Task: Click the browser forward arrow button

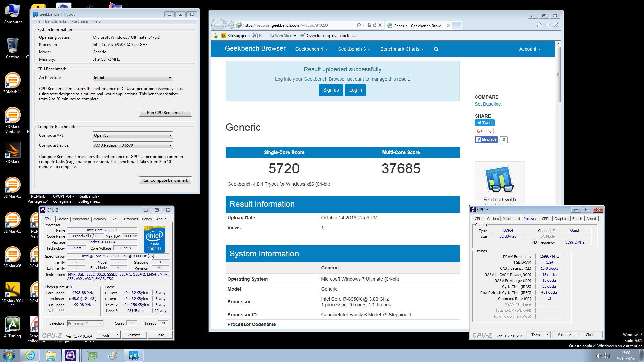Action: coord(229,25)
